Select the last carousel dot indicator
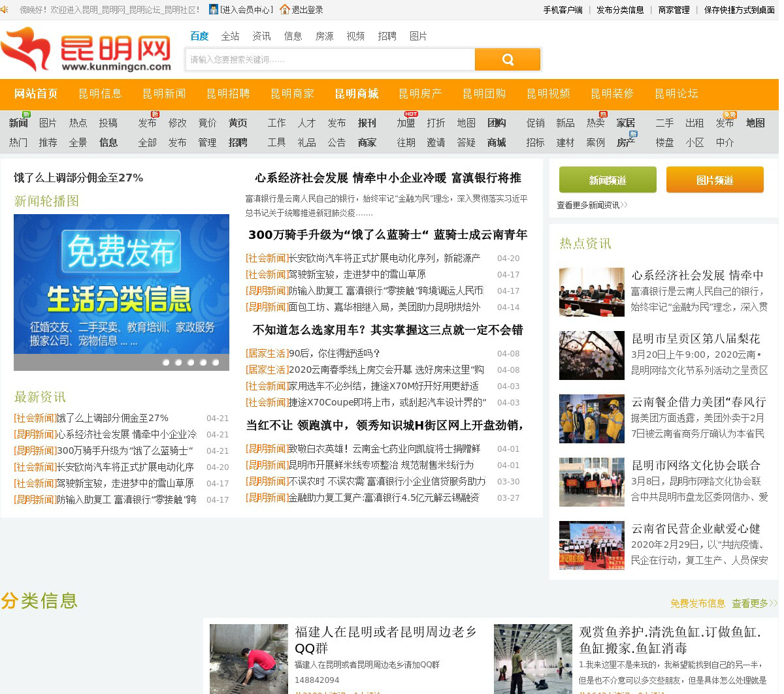Screen dimensions: 784x694 click(x=216, y=362)
